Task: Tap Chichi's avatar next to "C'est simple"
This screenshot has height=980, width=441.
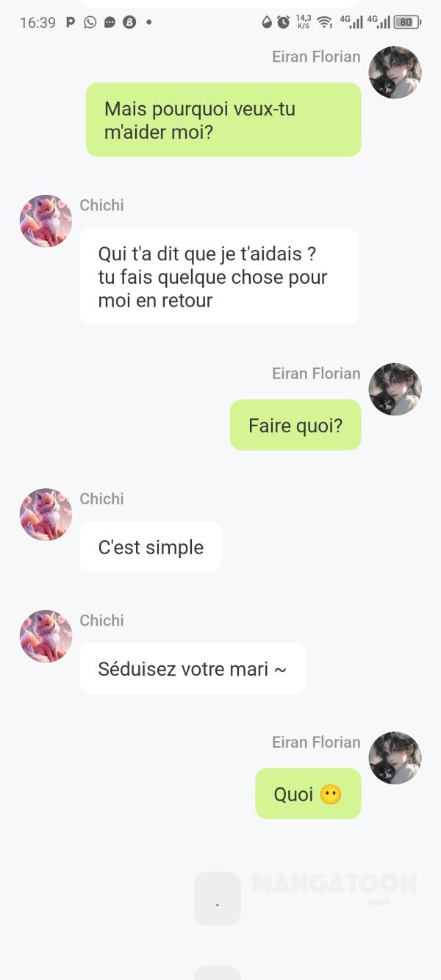Action: pos(46,515)
